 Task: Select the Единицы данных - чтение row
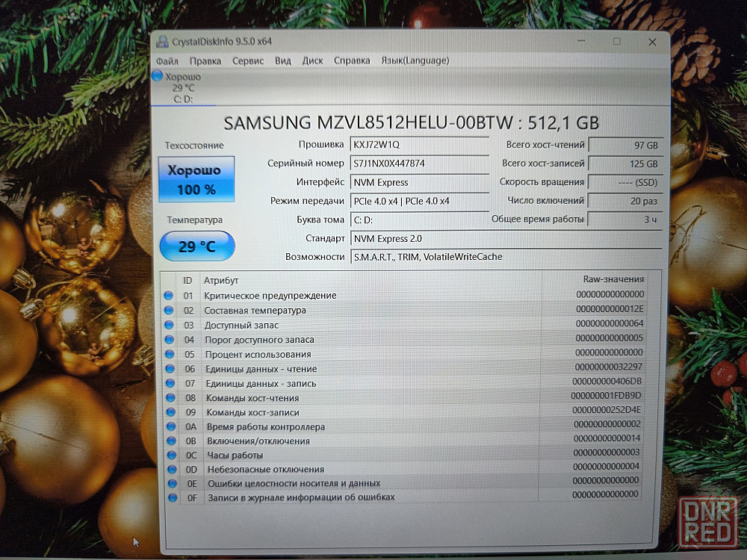404,368
